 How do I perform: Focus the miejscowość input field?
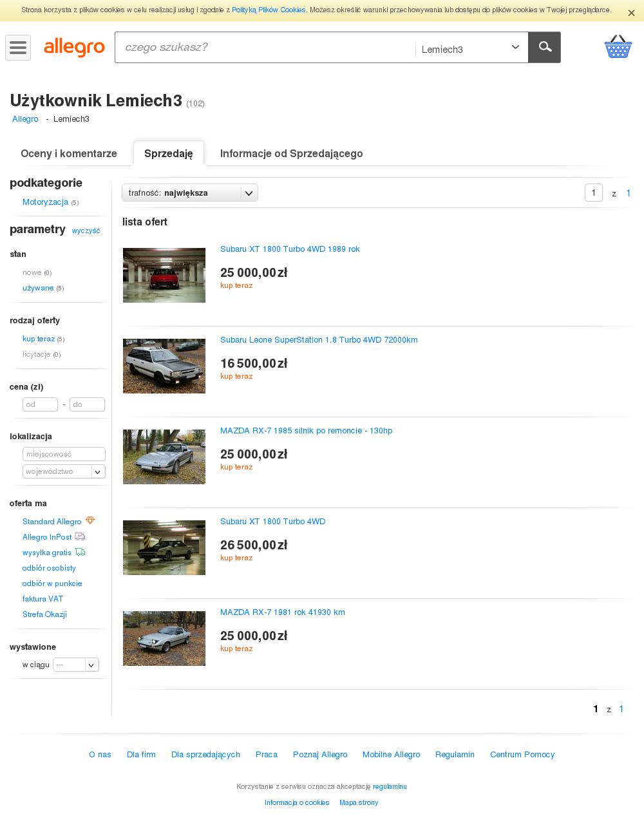pyautogui.click(x=64, y=454)
